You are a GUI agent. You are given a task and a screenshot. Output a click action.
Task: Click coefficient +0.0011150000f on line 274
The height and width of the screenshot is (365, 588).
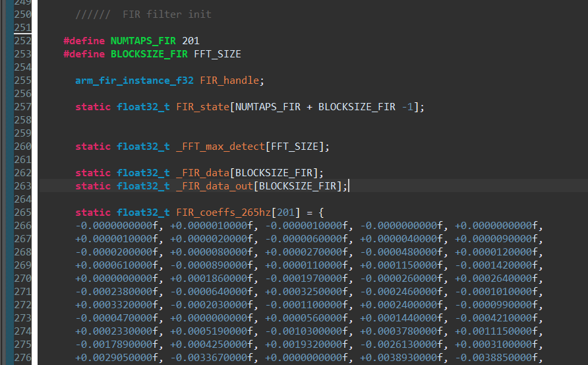coord(496,331)
